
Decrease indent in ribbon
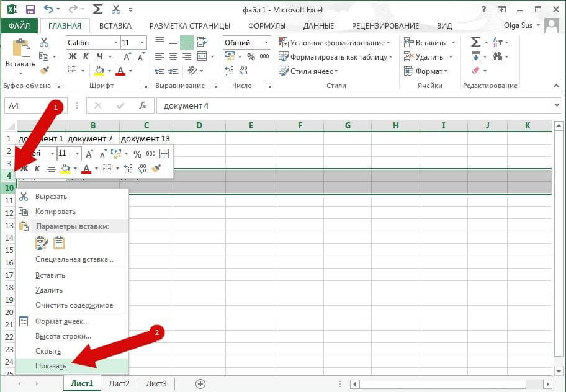click(159, 70)
